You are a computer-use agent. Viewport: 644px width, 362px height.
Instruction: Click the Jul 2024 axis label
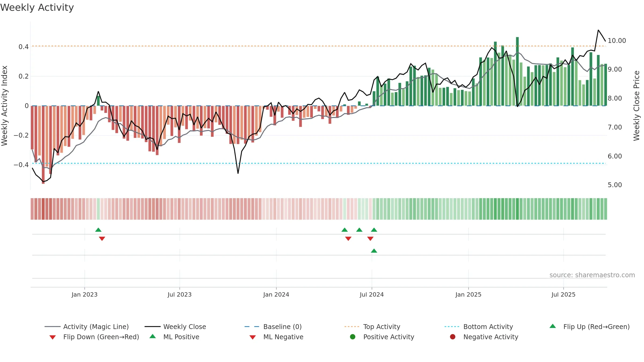(372, 294)
